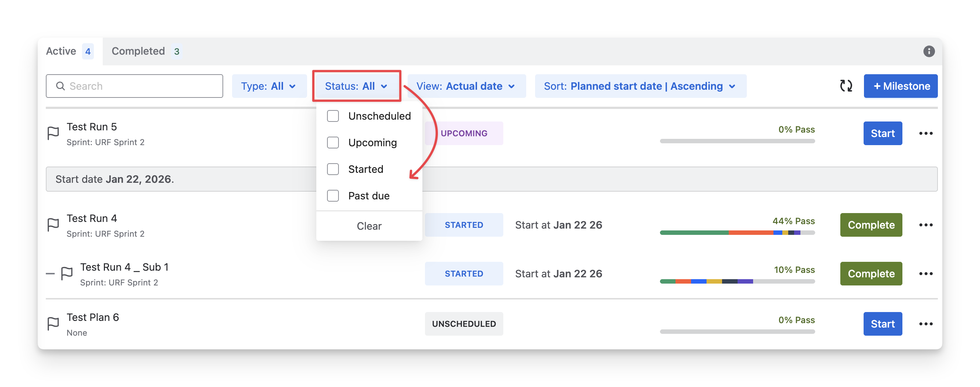Open the three-dot menu for Test Run 4
The width and height of the screenshot is (980, 387).
[926, 225]
